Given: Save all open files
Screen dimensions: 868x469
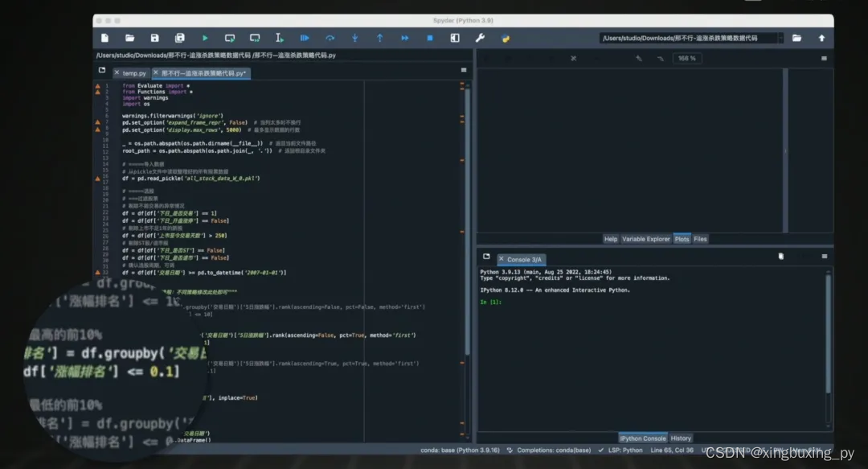Looking at the screenshot, I should tap(179, 38).
